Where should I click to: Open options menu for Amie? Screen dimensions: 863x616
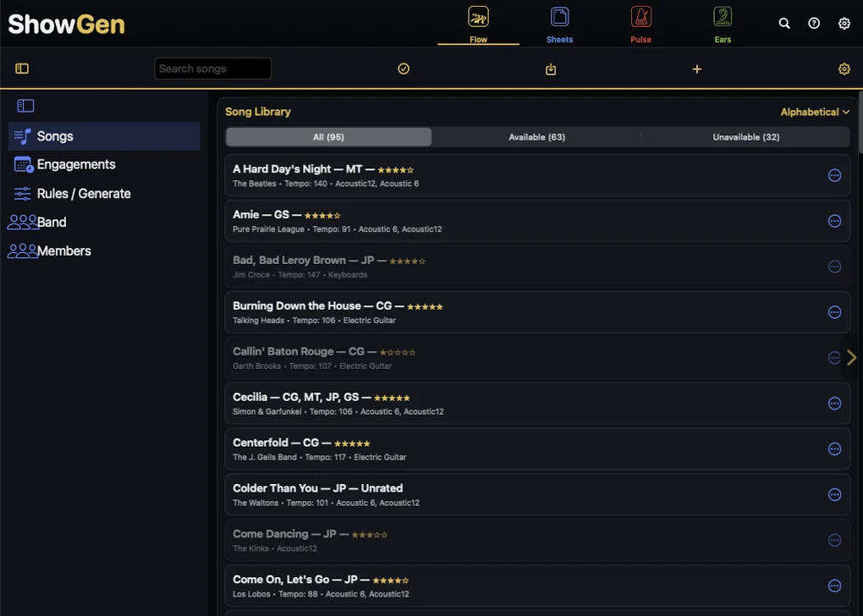(x=834, y=221)
